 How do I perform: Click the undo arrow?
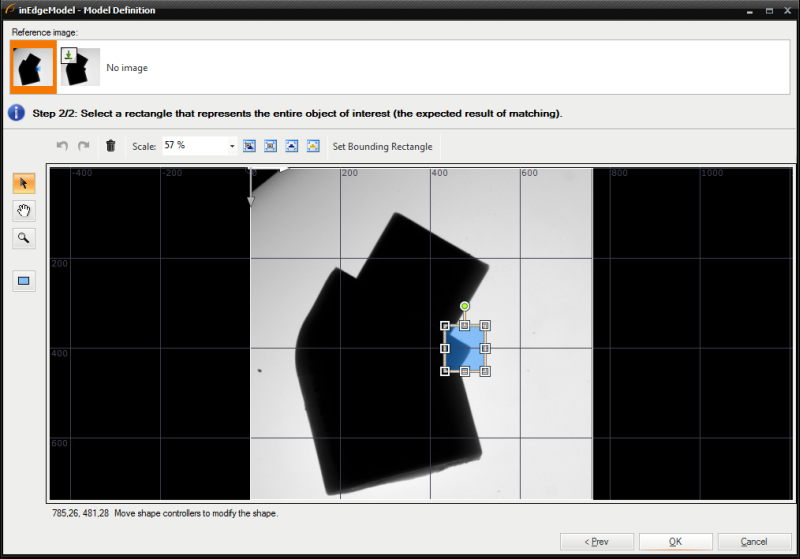(x=63, y=146)
